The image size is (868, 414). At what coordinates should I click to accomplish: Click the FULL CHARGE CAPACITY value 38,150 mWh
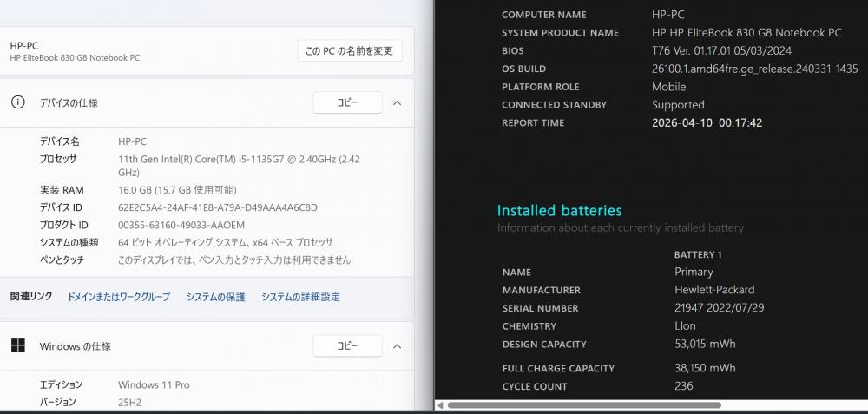(x=705, y=368)
